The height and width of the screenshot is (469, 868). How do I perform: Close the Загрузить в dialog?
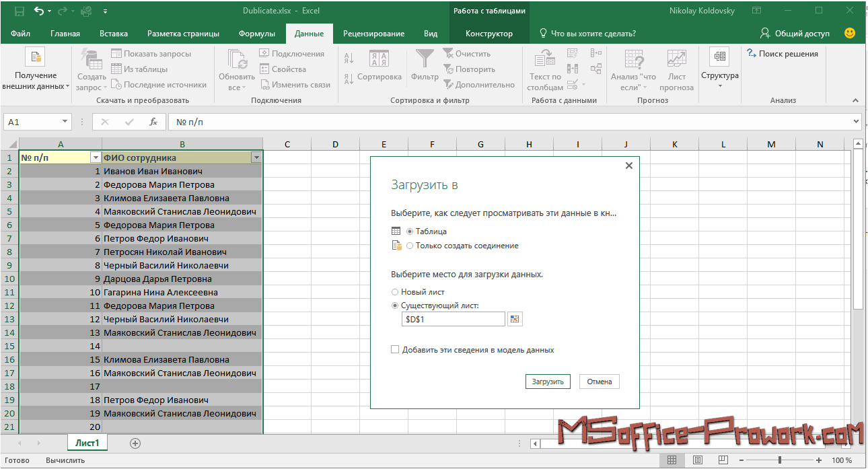click(628, 166)
